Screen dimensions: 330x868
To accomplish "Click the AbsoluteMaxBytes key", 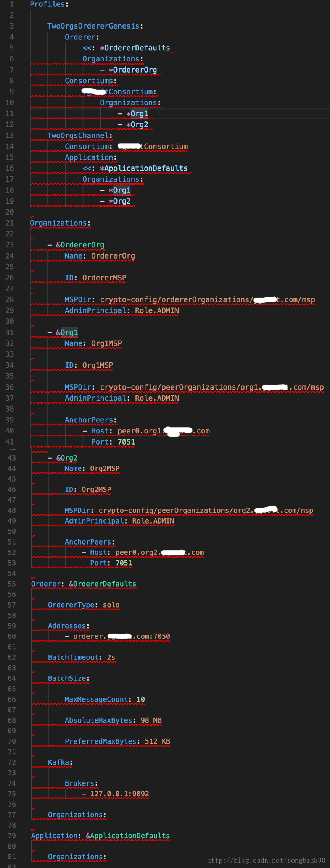I will pyautogui.click(x=98, y=720).
